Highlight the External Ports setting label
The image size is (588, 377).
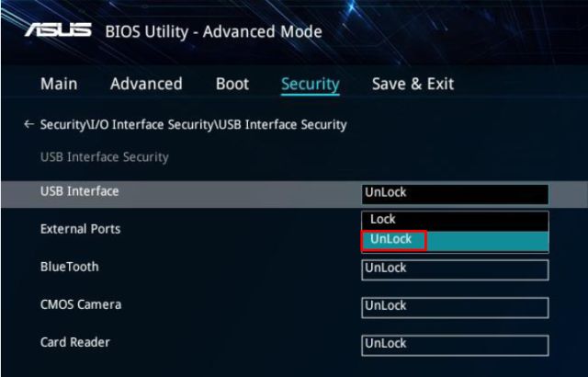click(x=80, y=229)
